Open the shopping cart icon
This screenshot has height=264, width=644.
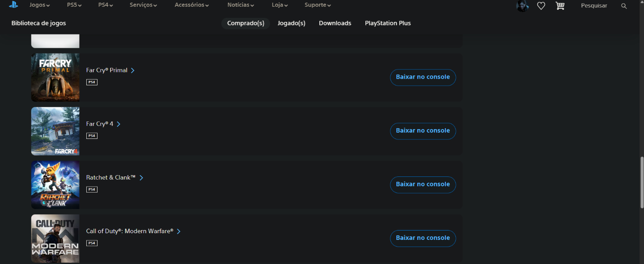[x=560, y=6]
